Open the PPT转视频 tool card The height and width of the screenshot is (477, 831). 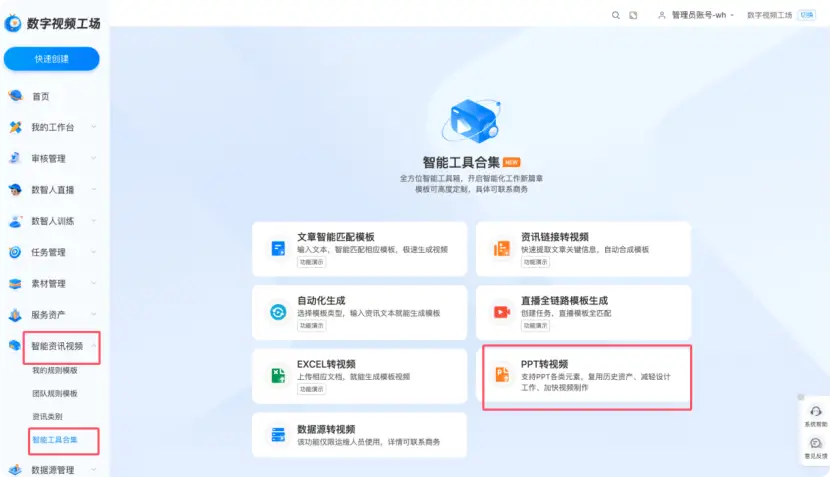pos(587,376)
